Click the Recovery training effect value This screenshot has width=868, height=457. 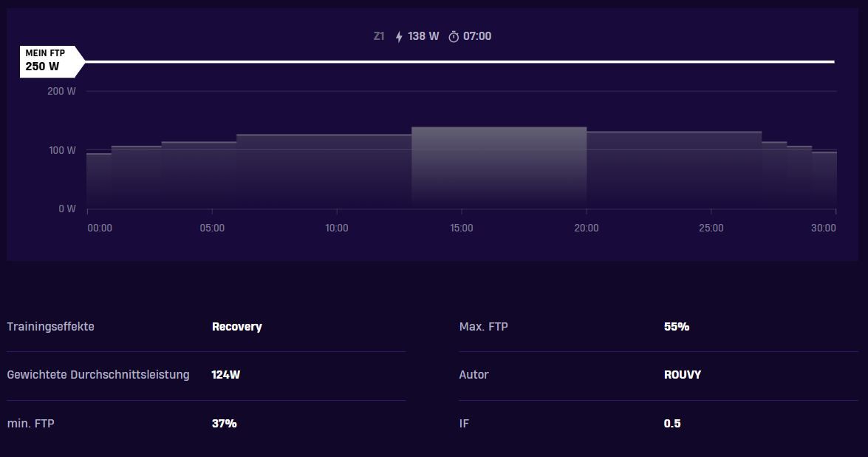(x=237, y=327)
